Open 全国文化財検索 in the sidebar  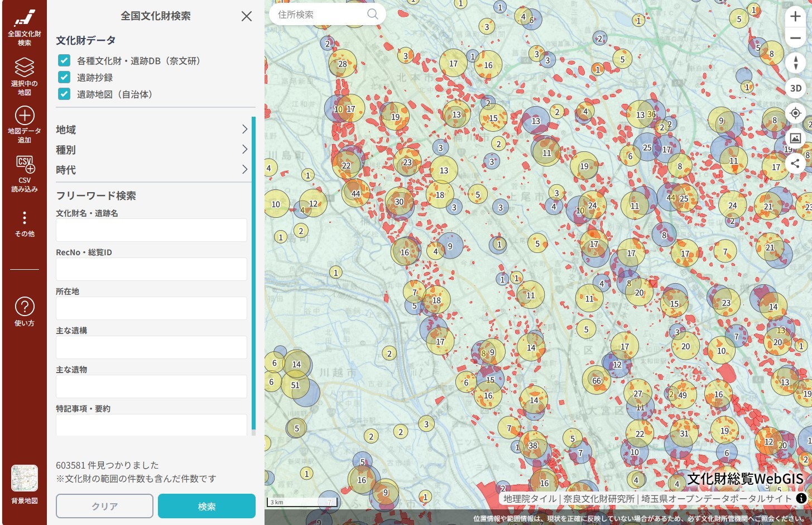pos(24,27)
